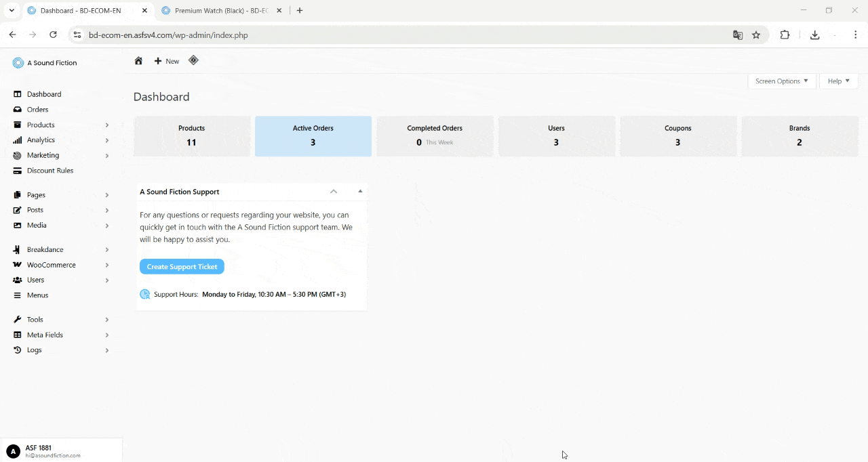Click the home icon in admin bar

[x=138, y=61]
